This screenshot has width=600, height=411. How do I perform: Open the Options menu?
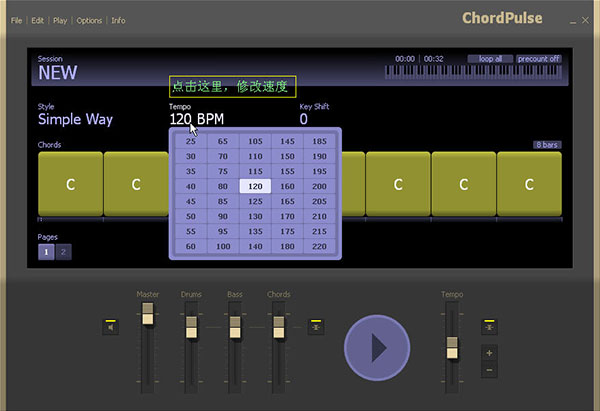pyautogui.click(x=89, y=21)
